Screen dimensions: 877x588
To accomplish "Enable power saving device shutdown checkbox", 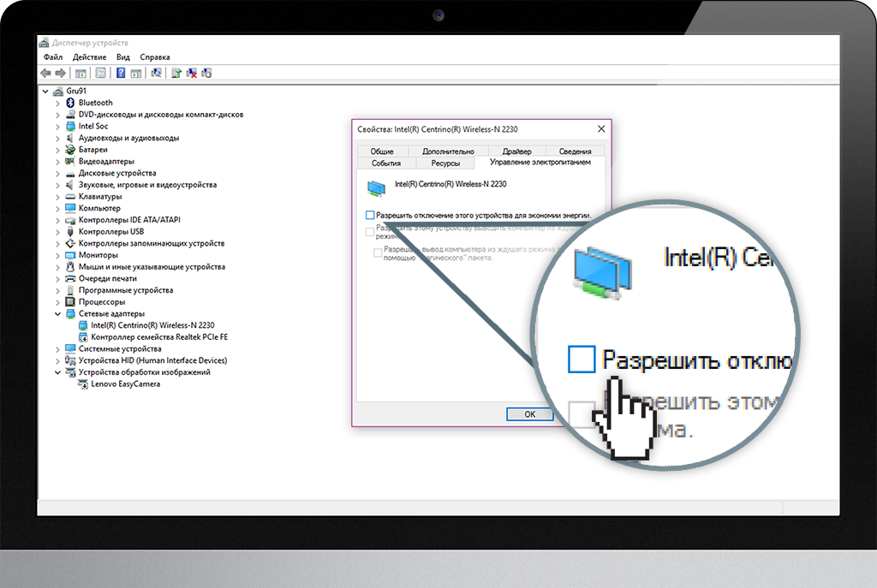I will (370, 215).
